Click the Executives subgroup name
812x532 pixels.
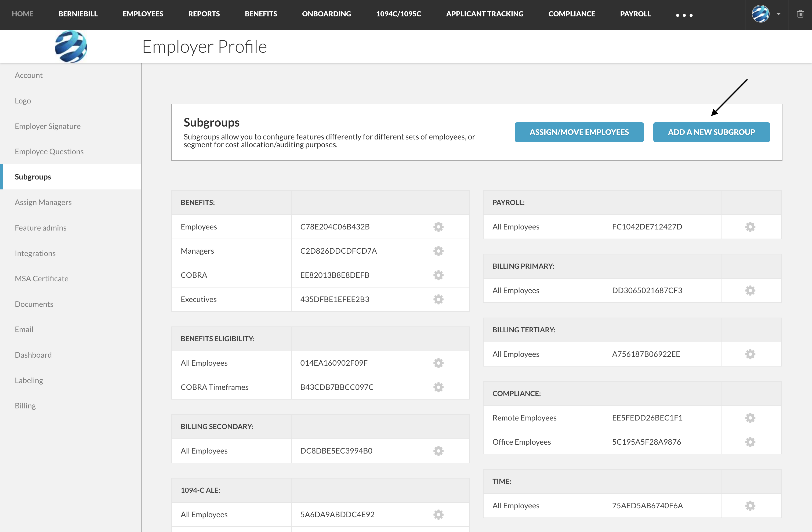[x=198, y=300]
